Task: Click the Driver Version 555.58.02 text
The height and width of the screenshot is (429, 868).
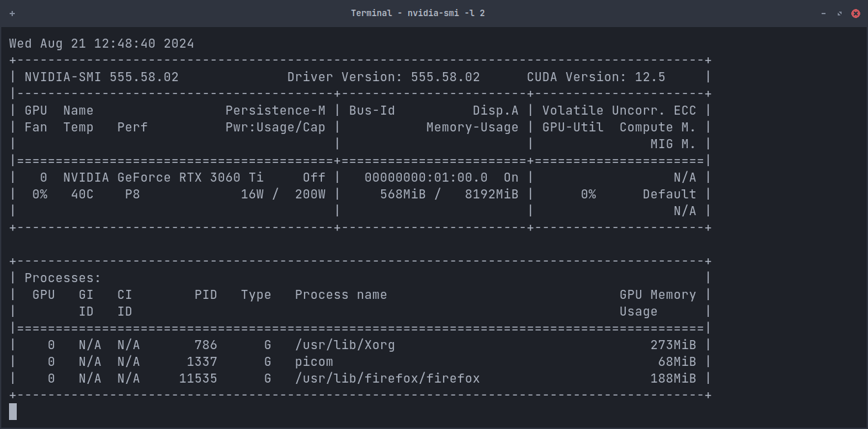Action: point(382,77)
